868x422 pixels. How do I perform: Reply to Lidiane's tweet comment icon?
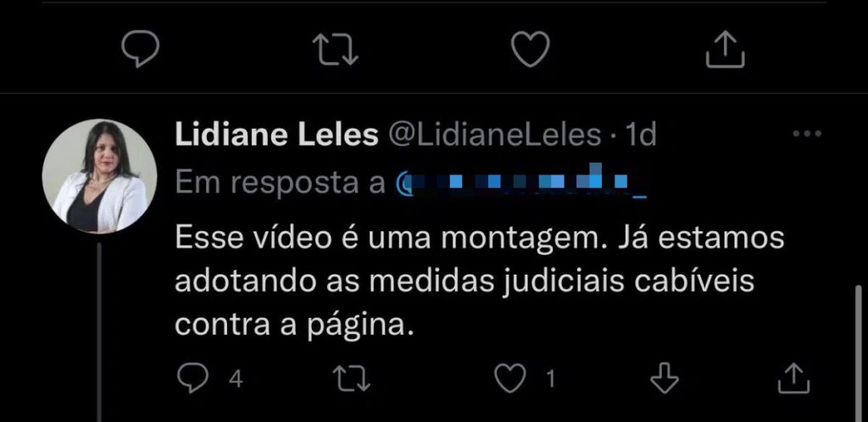point(192,380)
